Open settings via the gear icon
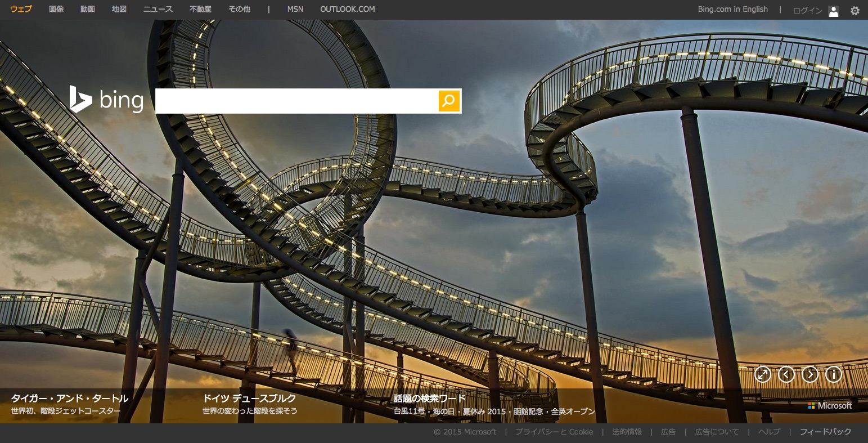 point(854,11)
